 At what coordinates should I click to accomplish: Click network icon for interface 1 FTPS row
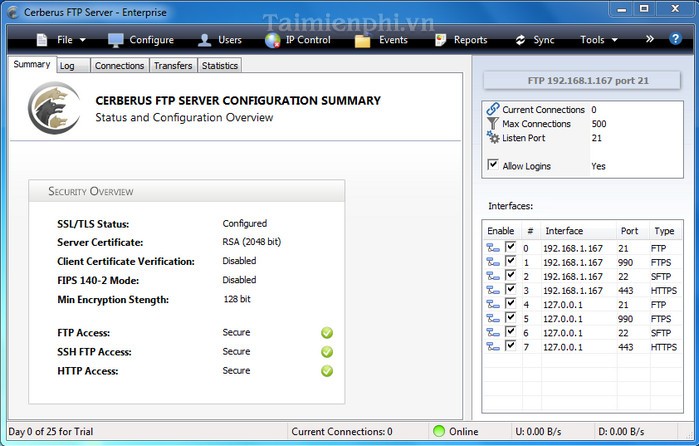(x=493, y=262)
